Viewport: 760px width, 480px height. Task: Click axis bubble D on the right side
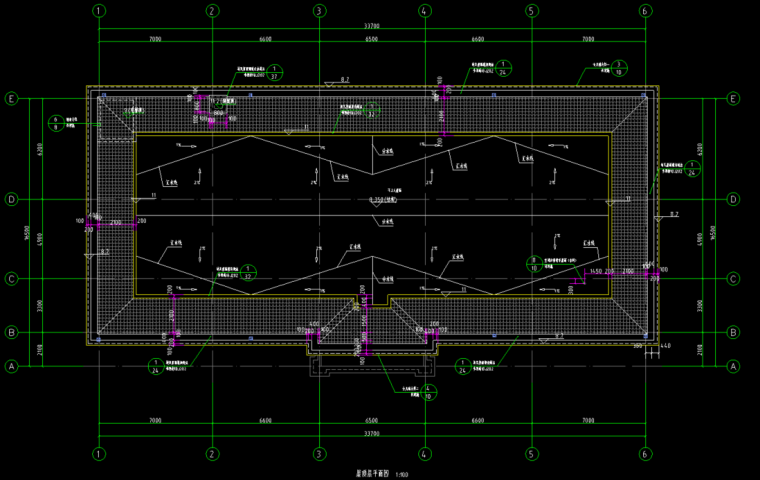coord(735,200)
